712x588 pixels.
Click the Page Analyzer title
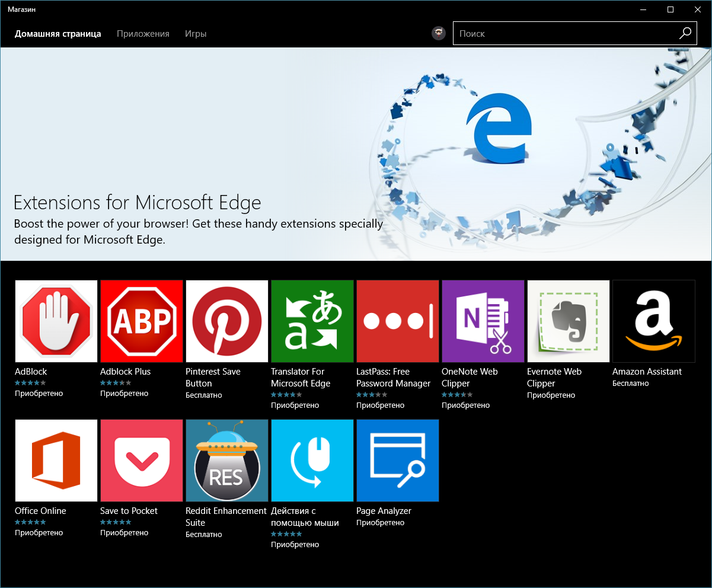384,511
